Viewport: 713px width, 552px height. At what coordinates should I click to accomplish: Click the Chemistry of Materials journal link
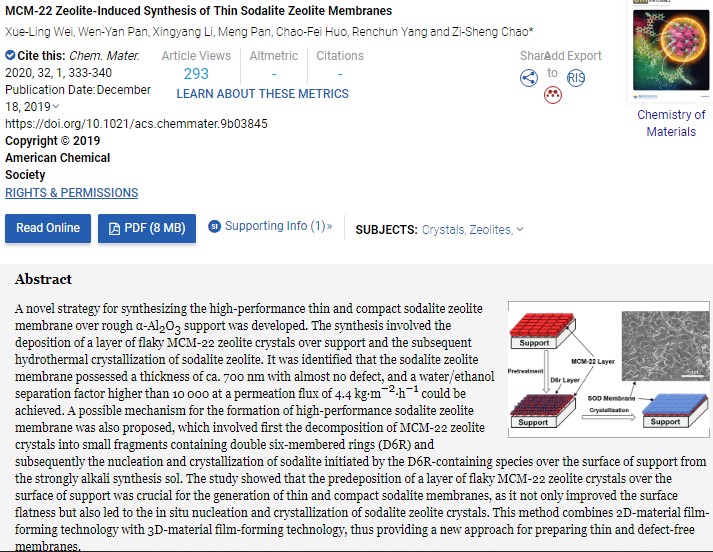coord(670,123)
